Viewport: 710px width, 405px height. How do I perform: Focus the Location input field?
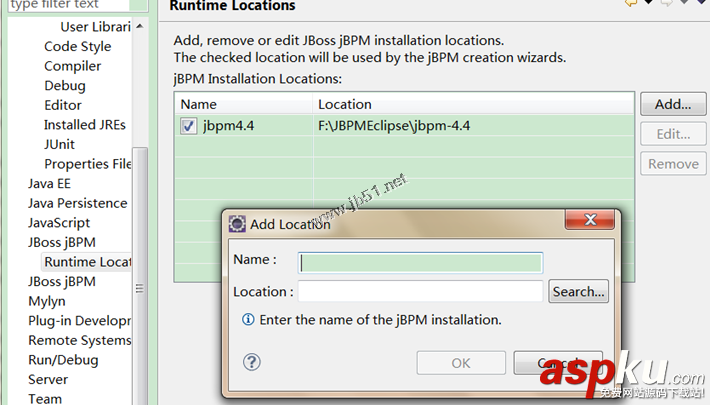pyautogui.click(x=420, y=291)
